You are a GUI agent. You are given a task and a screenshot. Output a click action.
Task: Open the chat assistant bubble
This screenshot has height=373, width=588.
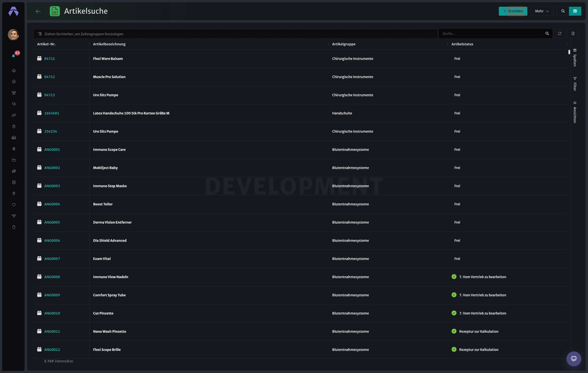click(574, 359)
